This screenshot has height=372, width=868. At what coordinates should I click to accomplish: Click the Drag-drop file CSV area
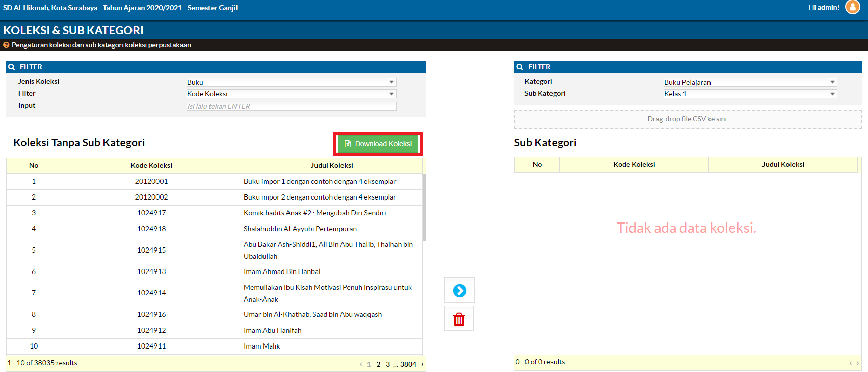click(x=688, y=119)
